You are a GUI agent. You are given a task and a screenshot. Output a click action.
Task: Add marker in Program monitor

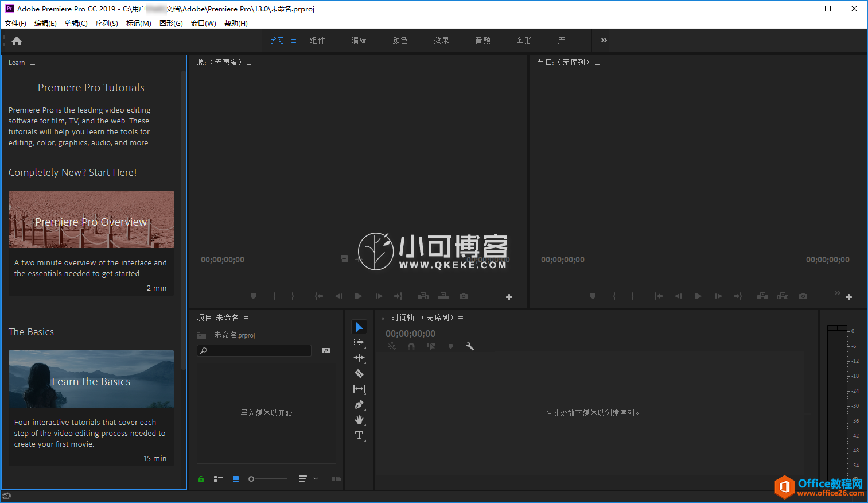pyautogui.click(x=593, y=296)
